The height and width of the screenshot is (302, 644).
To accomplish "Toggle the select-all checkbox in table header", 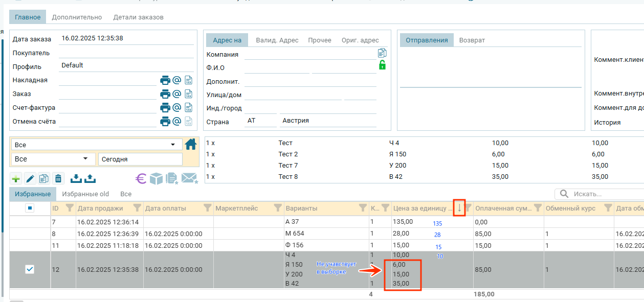I will (x=30, y=208).
